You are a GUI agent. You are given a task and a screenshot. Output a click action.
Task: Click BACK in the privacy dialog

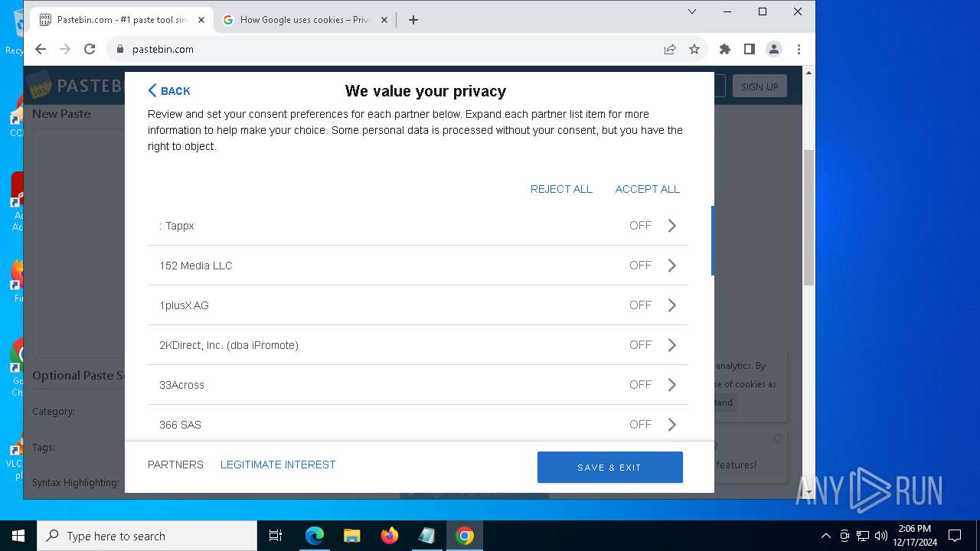169,91
